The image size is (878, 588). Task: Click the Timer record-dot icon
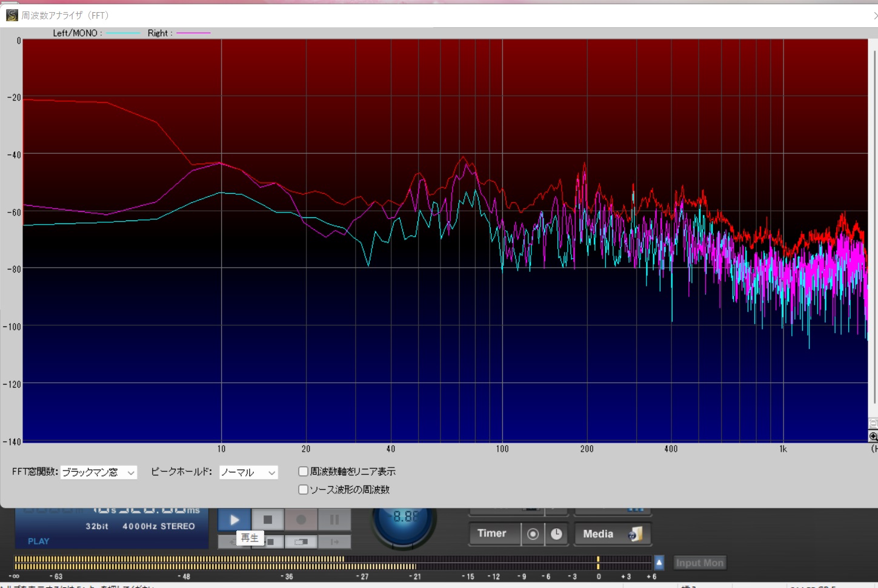point(533,534)
